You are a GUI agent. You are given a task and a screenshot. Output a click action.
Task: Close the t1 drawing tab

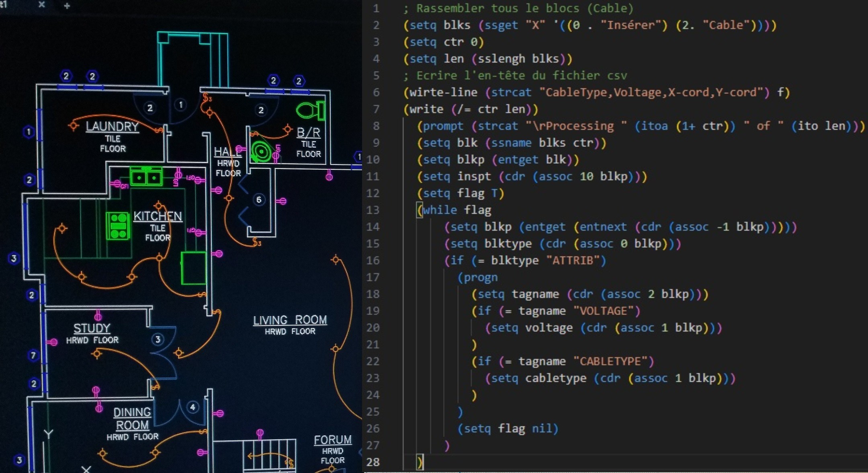(x=41, y=5)
